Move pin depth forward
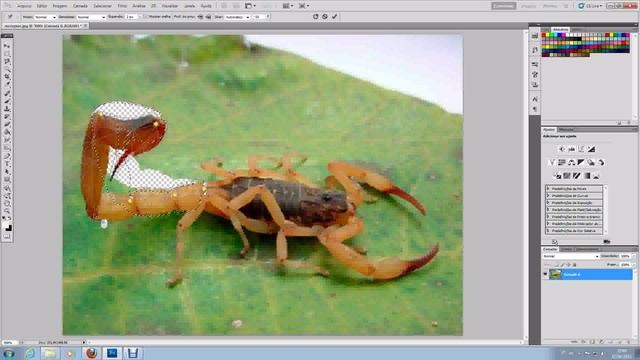The width and height of the screenshot is (640, 360). (x=200, y=17)
